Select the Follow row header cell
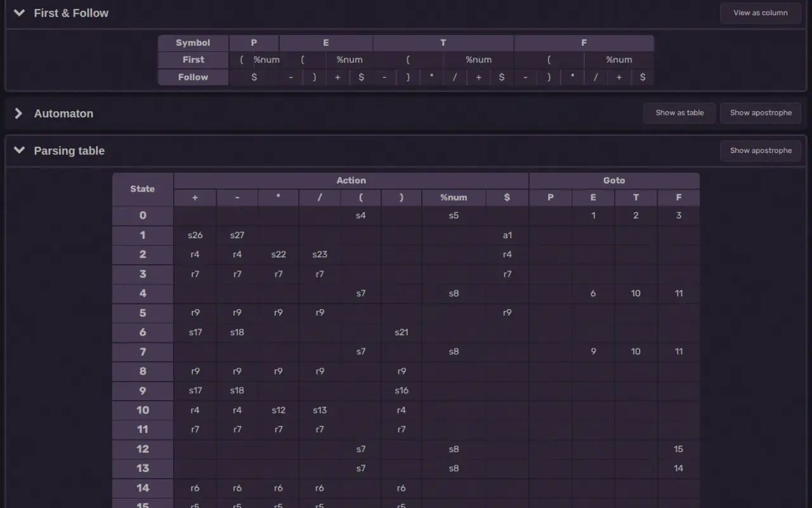The width and height of the screenshot is (812, 508). [193, 77]
